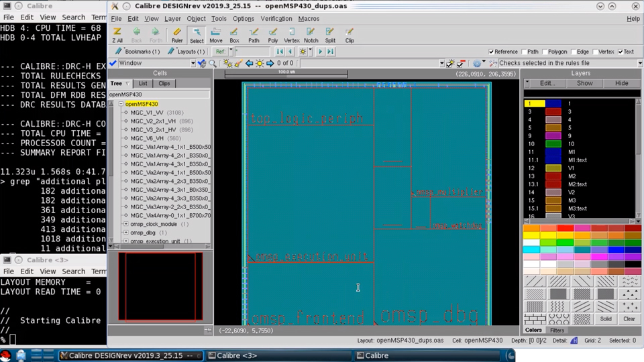Choose the Vertex edit tool
The image size is (644, 362).
coord(292,36)
